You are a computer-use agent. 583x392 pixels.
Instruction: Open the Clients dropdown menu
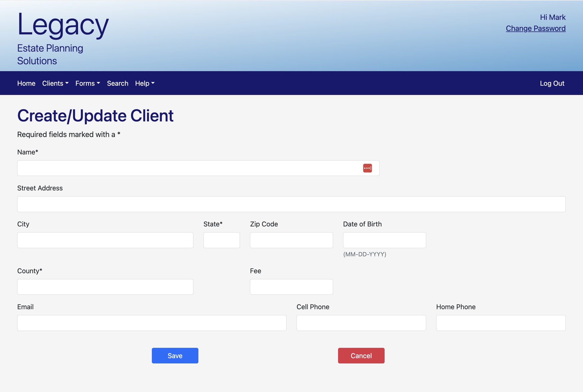point(55,83)
